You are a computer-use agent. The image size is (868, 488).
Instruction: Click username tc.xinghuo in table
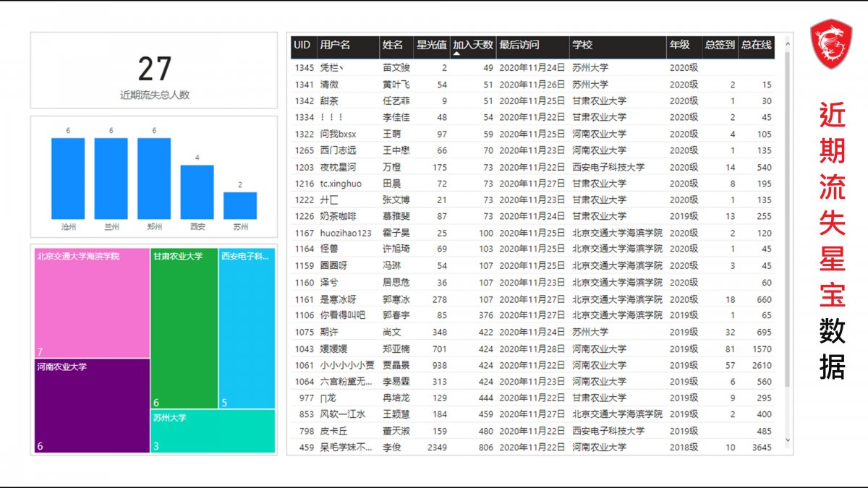[x=341, y=184]
